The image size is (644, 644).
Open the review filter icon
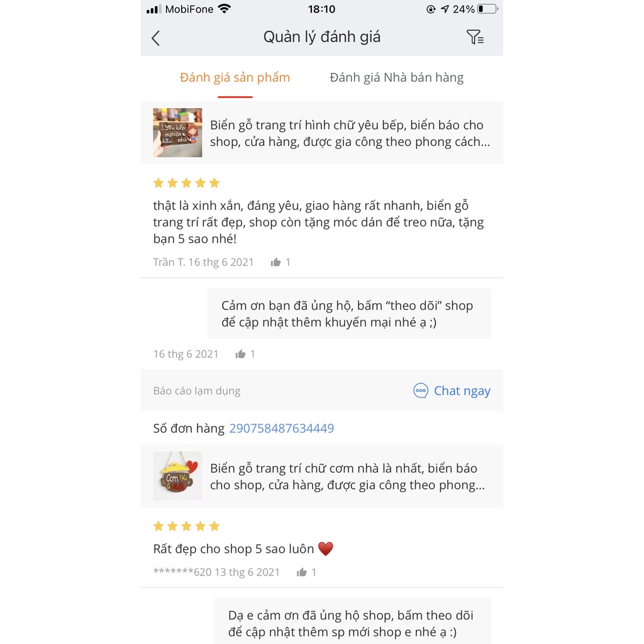475,38
